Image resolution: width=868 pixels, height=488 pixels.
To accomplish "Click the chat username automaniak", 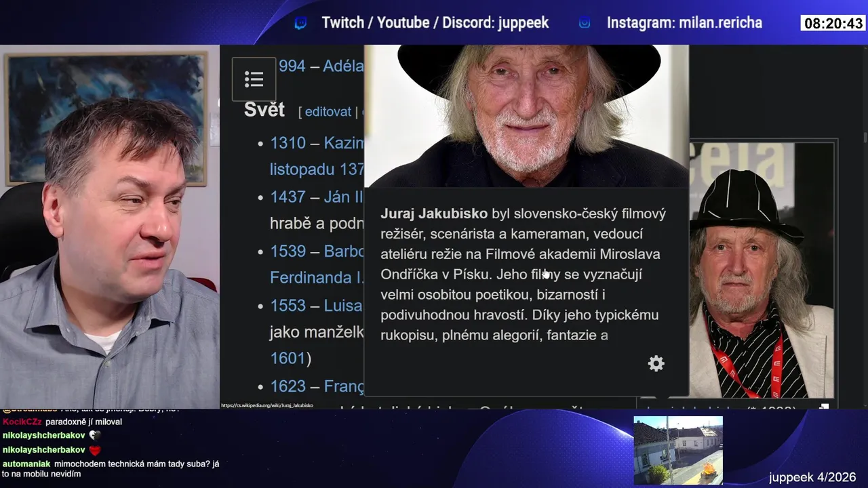I will point(26,464).
